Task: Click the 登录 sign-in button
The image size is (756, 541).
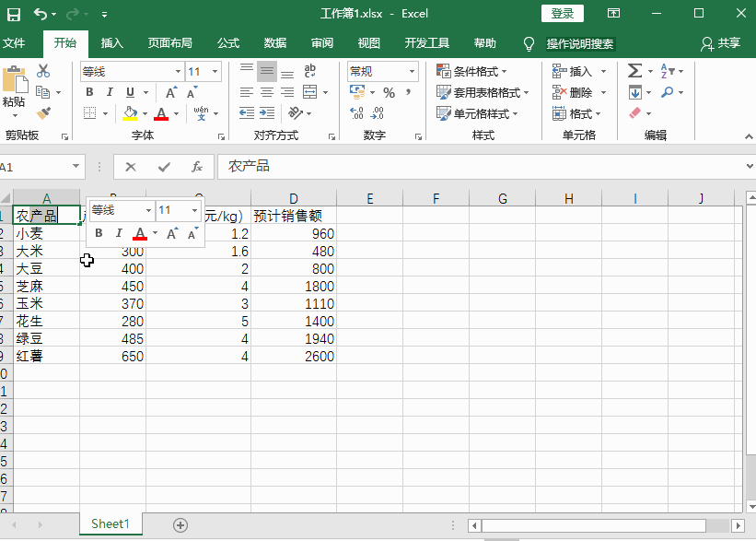Action: tap(562, 13)
